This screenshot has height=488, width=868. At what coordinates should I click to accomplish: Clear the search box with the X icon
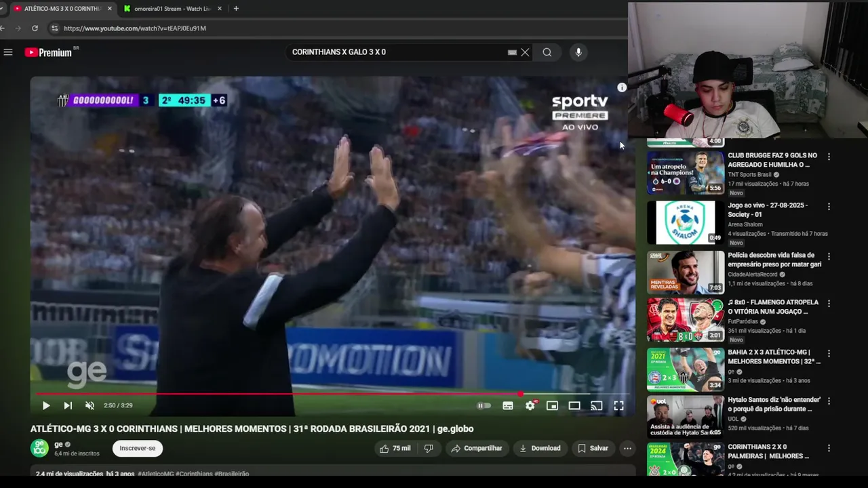[x=525, y=52]
